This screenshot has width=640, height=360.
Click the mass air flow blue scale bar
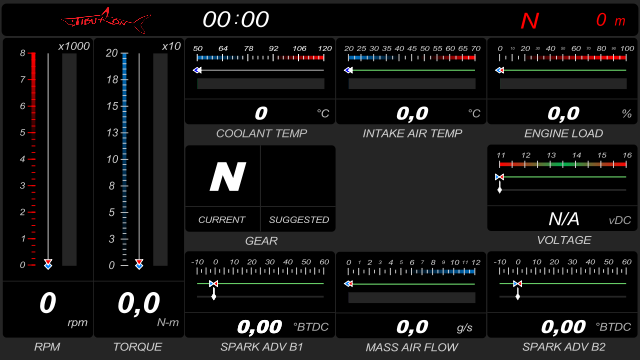point(411,271)
